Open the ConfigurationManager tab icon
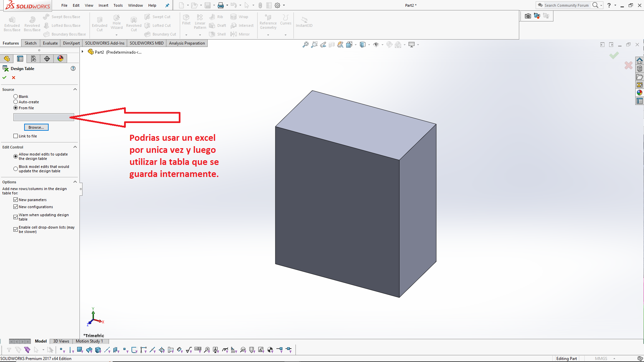 (34, 59)
